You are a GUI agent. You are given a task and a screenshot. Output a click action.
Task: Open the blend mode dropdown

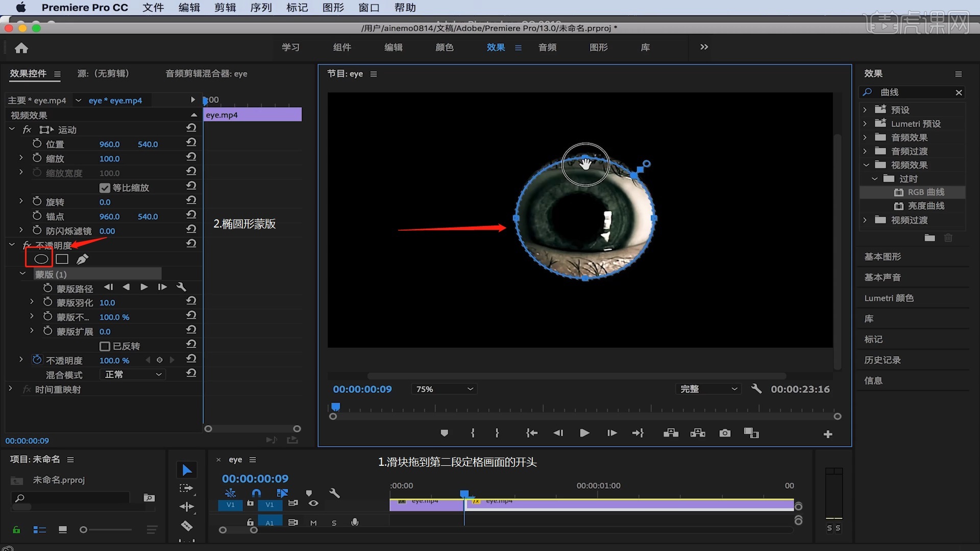pyautogui.click(x=133, y=374)
